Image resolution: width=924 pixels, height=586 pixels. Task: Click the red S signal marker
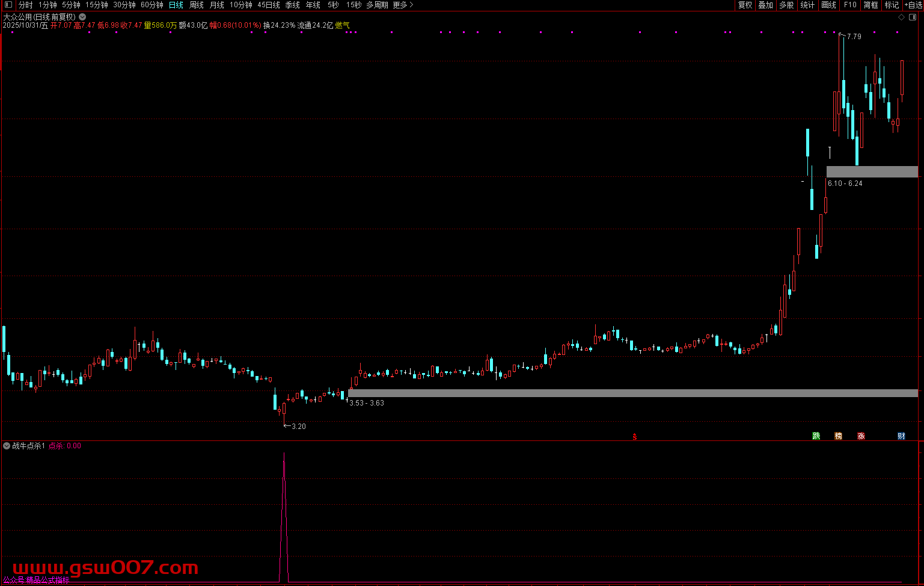coord(634,437)
